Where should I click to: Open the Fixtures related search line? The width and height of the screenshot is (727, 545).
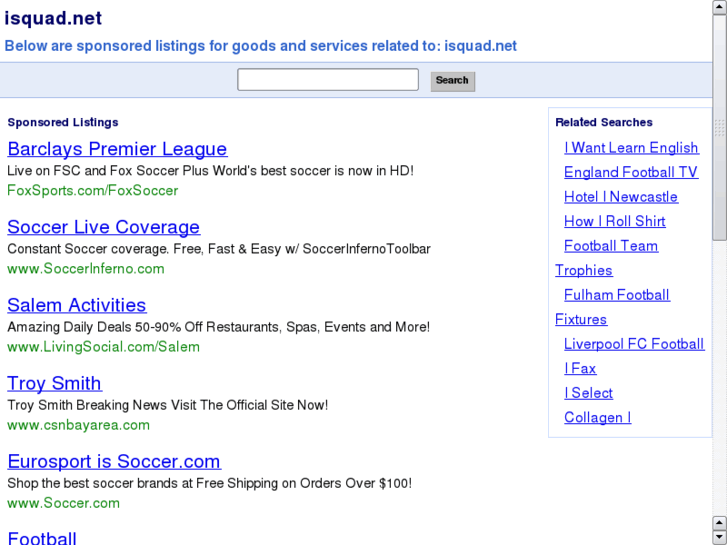581,320
